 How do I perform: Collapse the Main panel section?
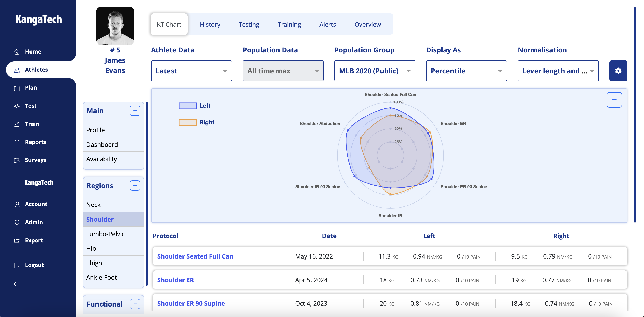(x=135, y=111)
